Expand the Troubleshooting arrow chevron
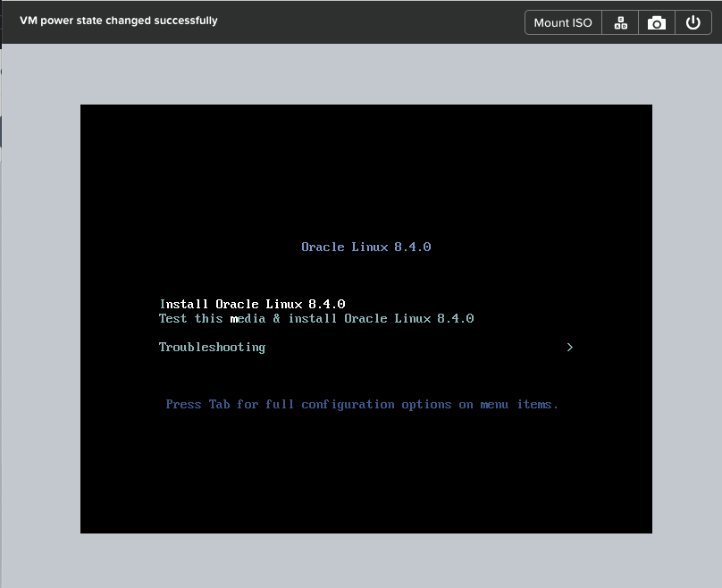This screenshot has height=588, width=722. click(570, 348)
